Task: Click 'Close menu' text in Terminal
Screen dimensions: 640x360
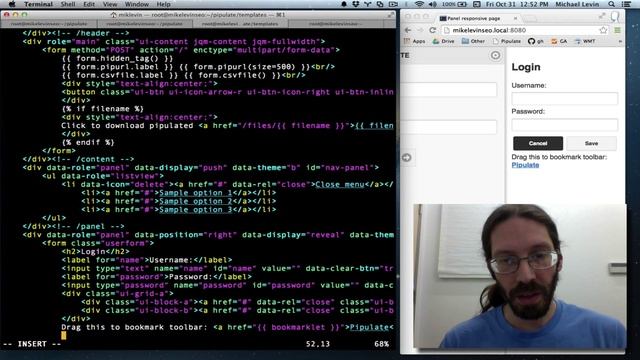Action: (x=340, y=184)
